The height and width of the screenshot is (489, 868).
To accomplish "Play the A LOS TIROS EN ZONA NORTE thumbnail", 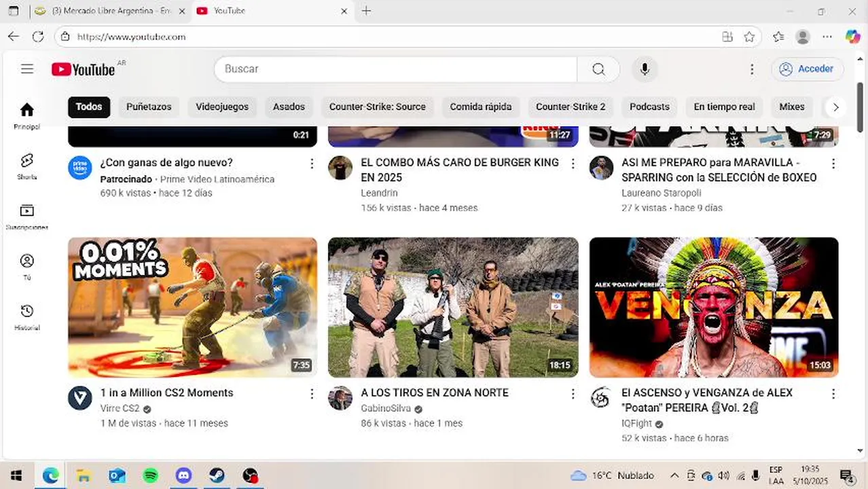I will click(x=453, y=307).
